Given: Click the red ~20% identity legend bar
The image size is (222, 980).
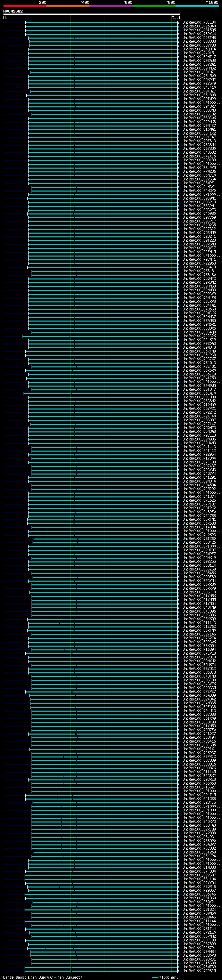Looking at the screenshot, I should pyautogui.click(x=25, y=6).
